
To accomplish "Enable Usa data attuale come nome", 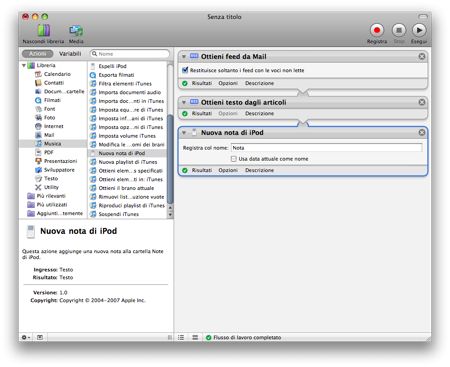I will 234,159.
